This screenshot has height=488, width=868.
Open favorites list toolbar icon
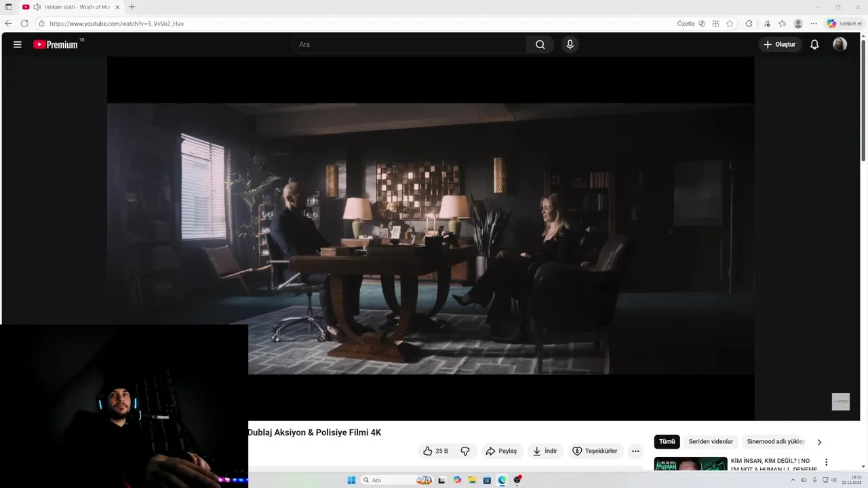[x=782, y=24]
